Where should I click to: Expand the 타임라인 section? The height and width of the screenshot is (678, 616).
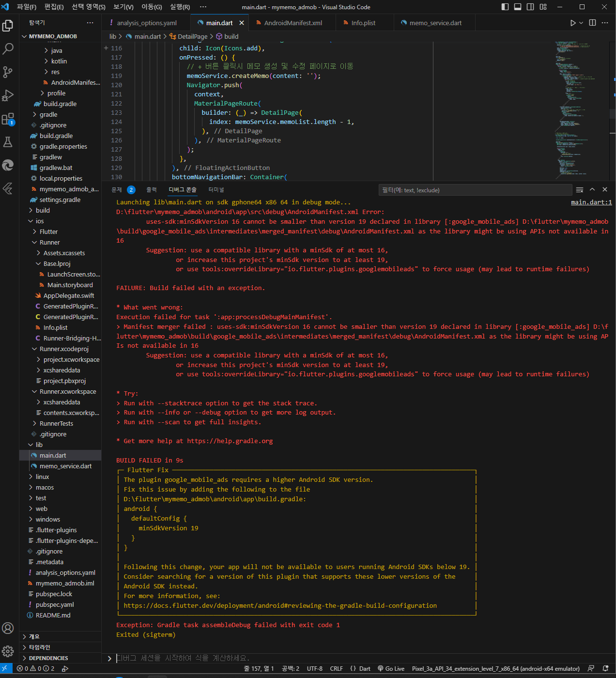40,647
